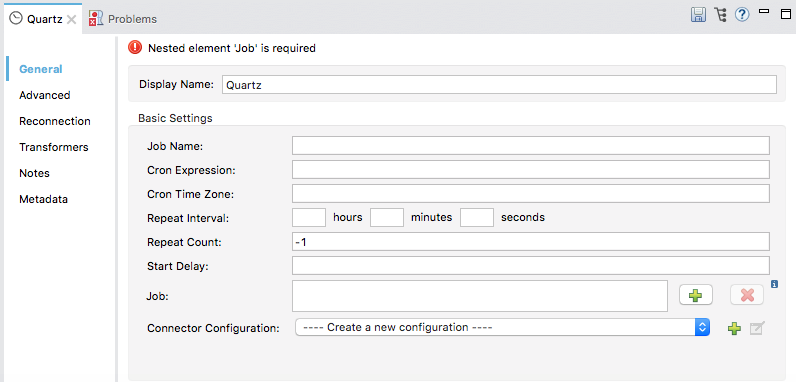Click the save disk icon
The image size is (796, 382).
pyautogui.click(x=699, y=15)
